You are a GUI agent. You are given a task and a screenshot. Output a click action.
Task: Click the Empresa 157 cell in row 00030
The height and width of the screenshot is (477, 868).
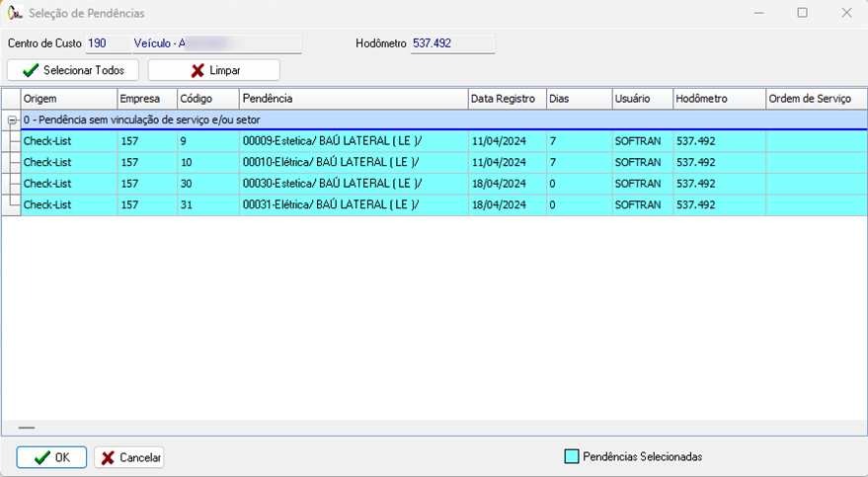click(x=147, y=183)
